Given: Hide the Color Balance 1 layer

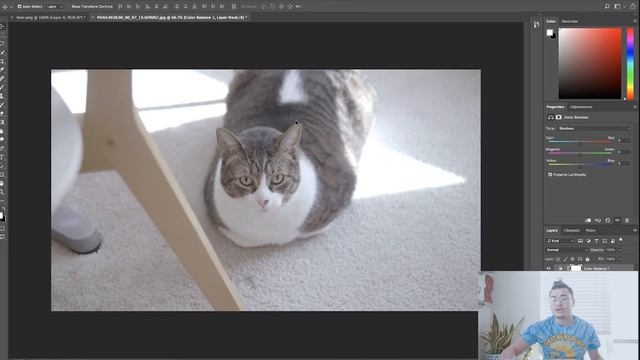Looking at the screenshot, I should pyautogui.click(x=549, y=268).
